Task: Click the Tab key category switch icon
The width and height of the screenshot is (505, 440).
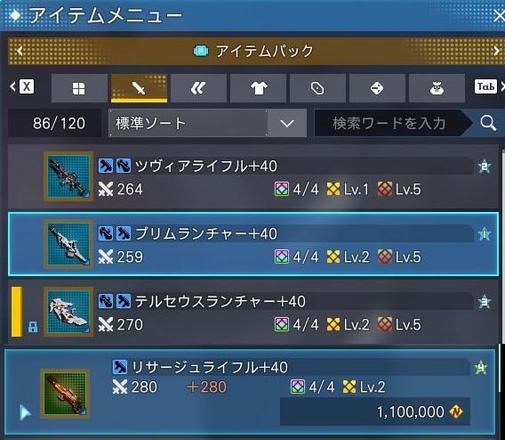Action: click(x=486, y=87)
